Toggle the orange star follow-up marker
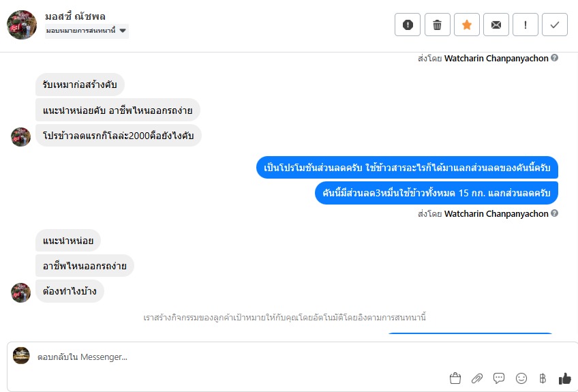The height and width of the screenshot is (392, 578). pyautogui.click(x=467, y=25)
